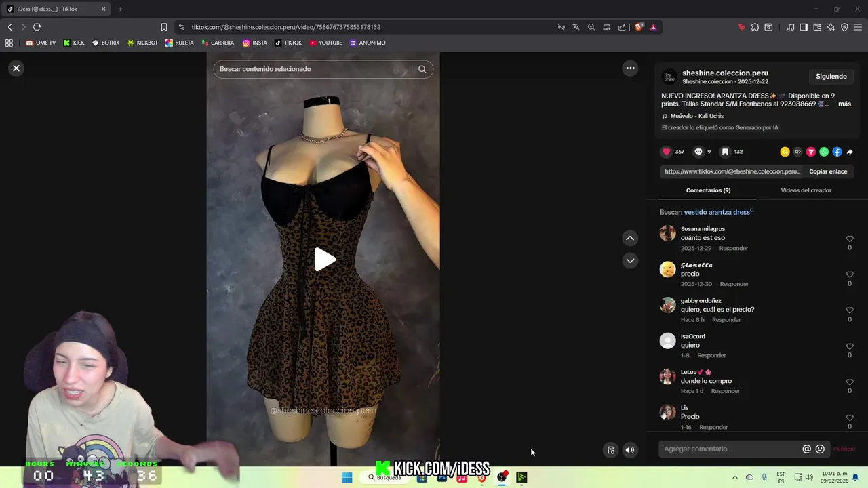Image resolution: width=868 pixels, height=488 pixels.
Task: Like LuLuu's 'donde lo compro' comment
Action: (x=850, y=382)
